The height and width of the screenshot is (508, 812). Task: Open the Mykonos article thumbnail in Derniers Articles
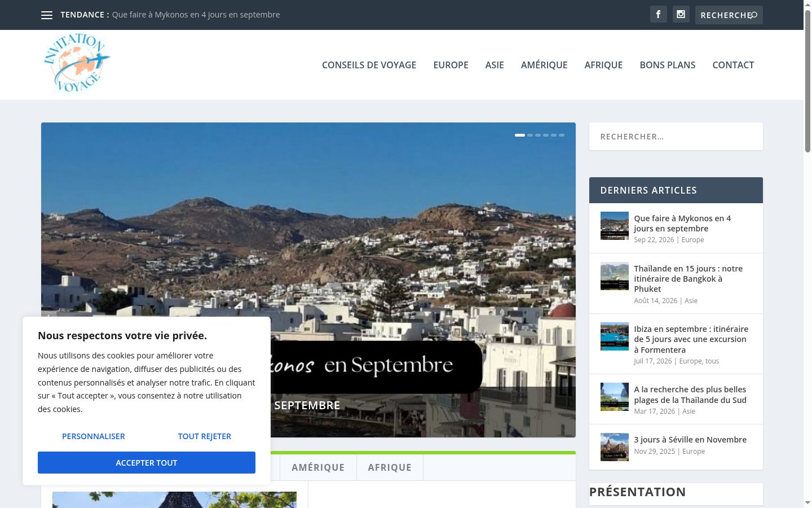pos(615,226)
